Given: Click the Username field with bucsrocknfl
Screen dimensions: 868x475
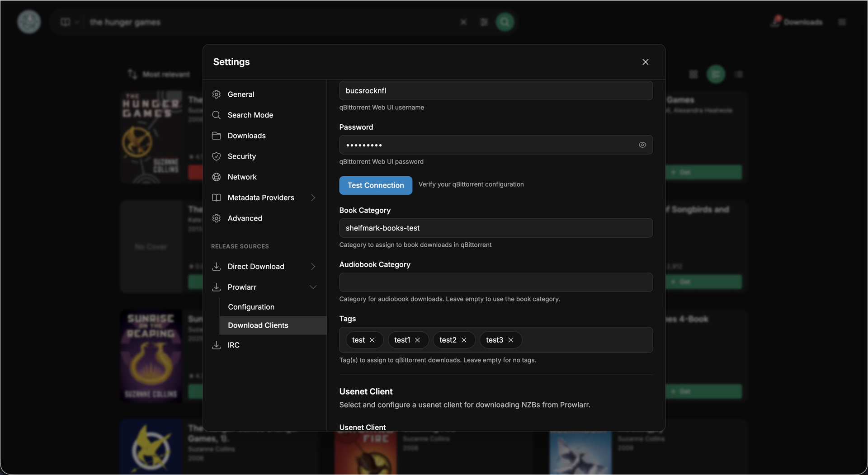Looking at the screenshot, I should [x=496, y=90].
